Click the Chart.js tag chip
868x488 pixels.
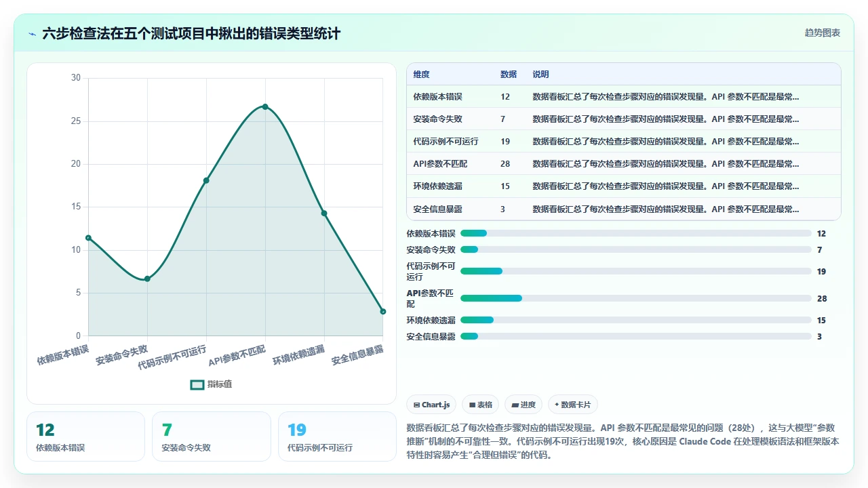[431, 405]
